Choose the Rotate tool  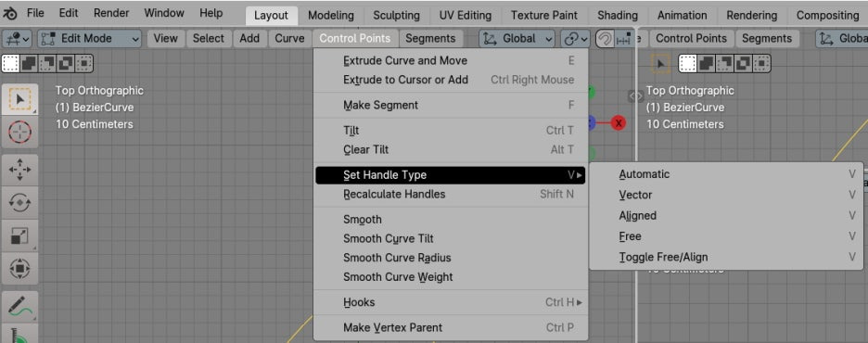click(x=19, y=202)
